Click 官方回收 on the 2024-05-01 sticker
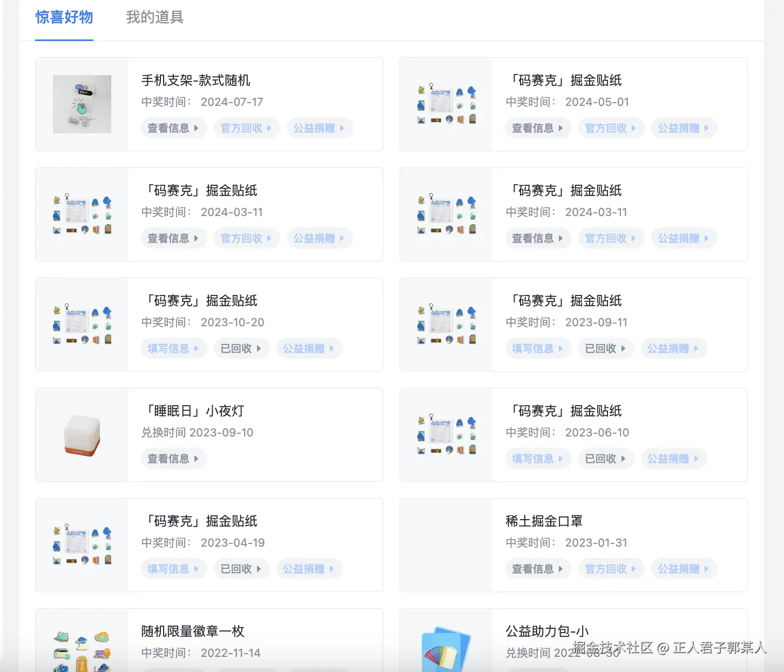The width and height of the screenshot is (784, 672). tap(611, 128)
